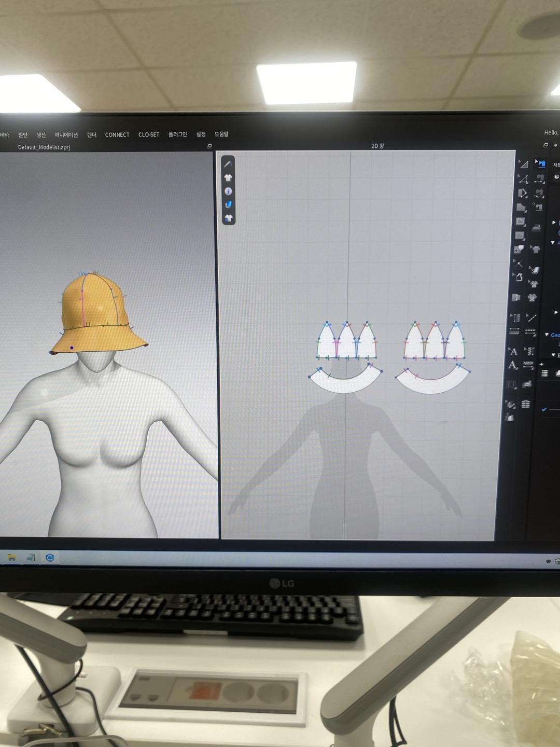Select the zipper-like dashed diagonal line tool
Screen dimensions: 560x747
(531, 317)
